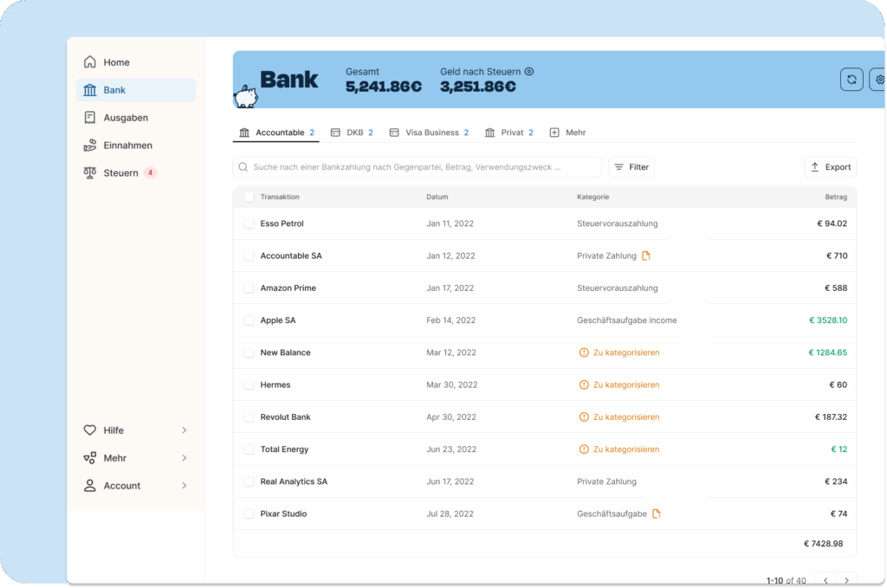
Task: Toggle the select-all checkbox in table header
Action: coord(249,197)
